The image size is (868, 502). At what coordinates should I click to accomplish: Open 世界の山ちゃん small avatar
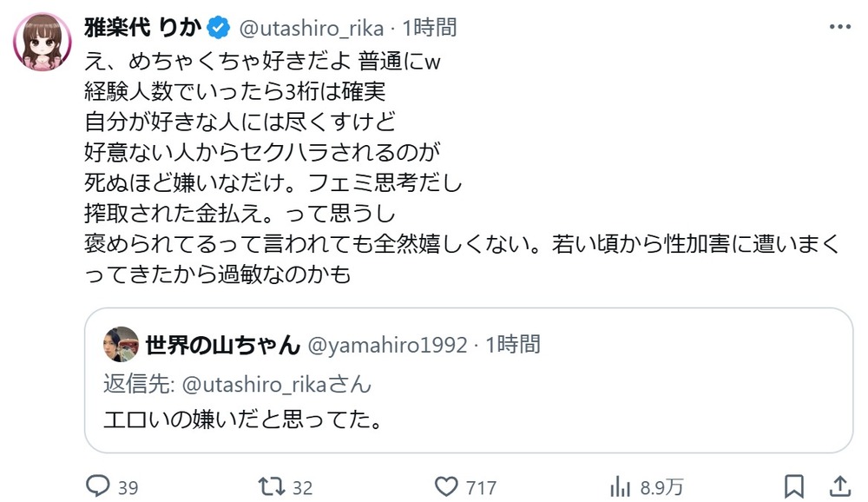pos(121,344)
